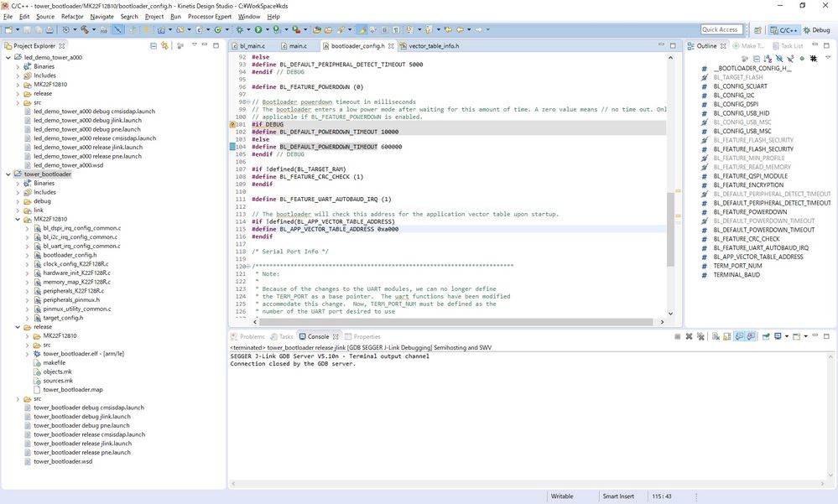Expand the debug folder in tower_bootloader
Screen dimensions: 838x504
coord(18,201)
